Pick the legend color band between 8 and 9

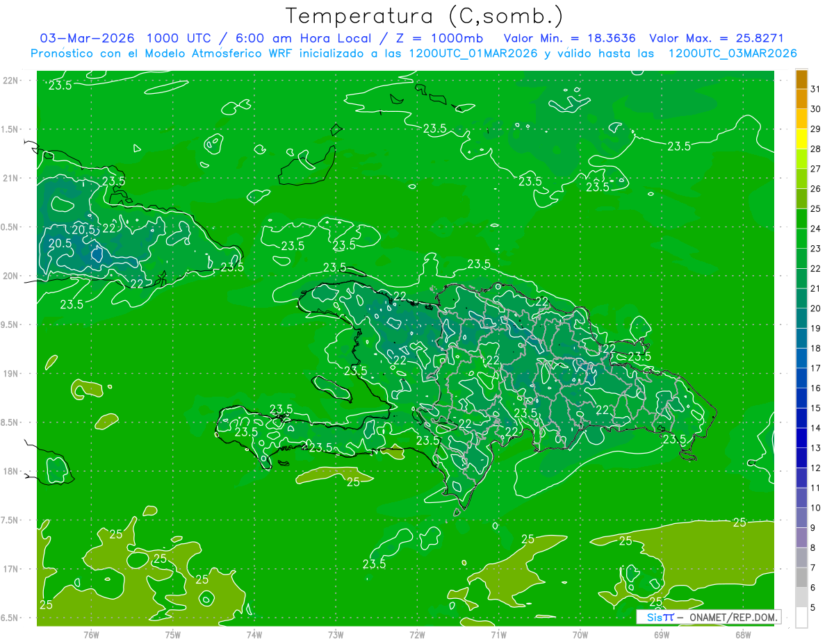point(801,537)
